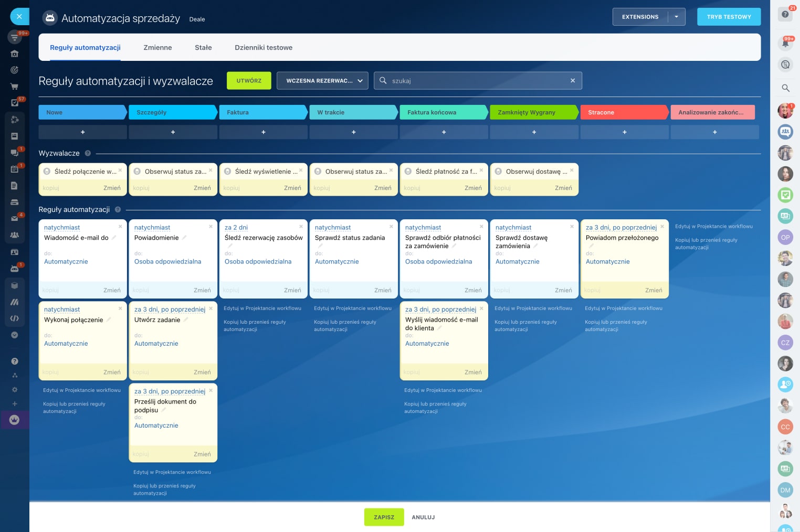Click the help question mark in top-right corner

tap(785, 14)
